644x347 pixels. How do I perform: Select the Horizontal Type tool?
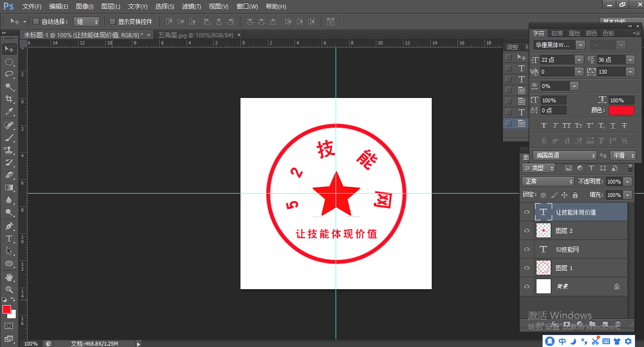point(9,238)
